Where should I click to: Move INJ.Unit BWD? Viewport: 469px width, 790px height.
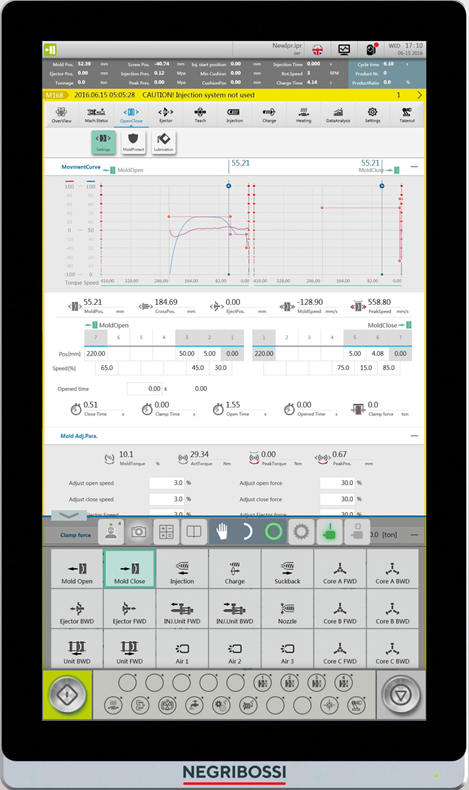[235, 609]
